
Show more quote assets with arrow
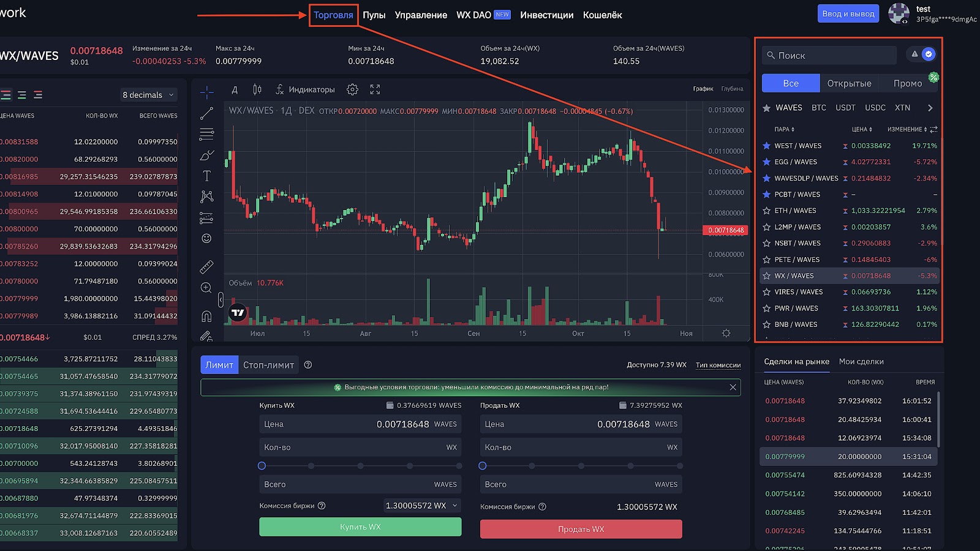pyautogui.click(x=930, y=108)
